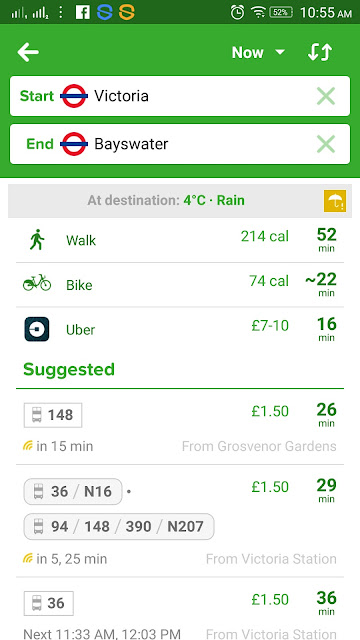This screenshot has width=360, height=640.
Task: Go back using the white arrow
Action: coord(28,53)
